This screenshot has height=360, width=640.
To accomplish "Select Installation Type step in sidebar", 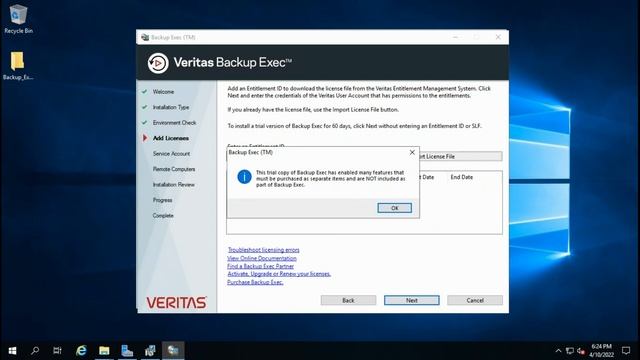I will click(171, 107).
